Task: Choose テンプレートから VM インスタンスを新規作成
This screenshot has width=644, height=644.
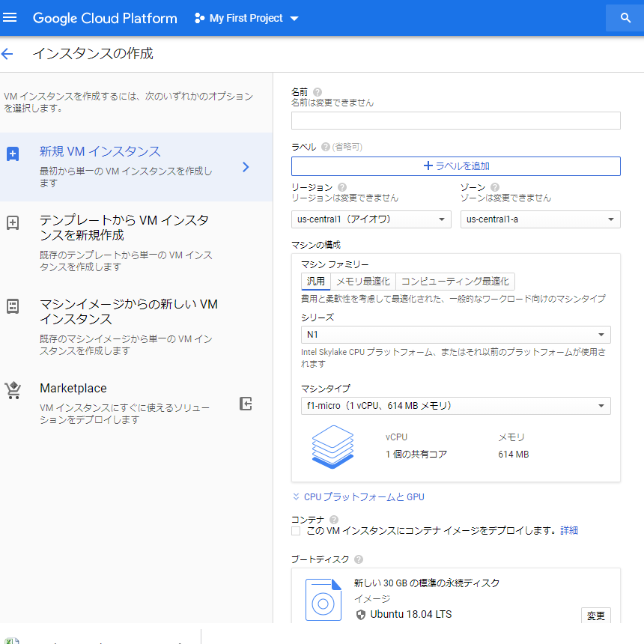Action: 136,243
